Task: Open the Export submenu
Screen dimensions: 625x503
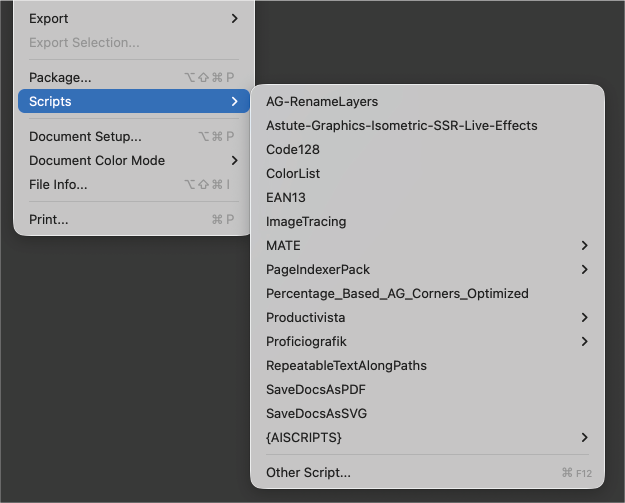Action: point(134,18)
